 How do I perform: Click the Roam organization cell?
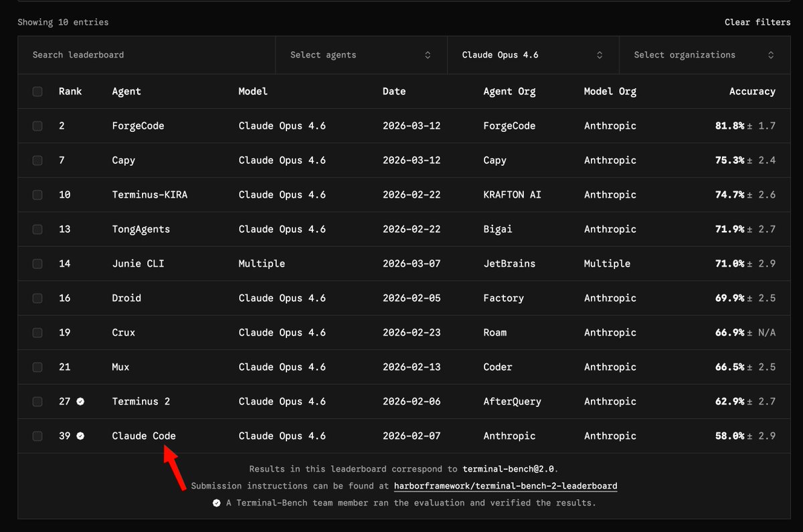pos(495,333)
